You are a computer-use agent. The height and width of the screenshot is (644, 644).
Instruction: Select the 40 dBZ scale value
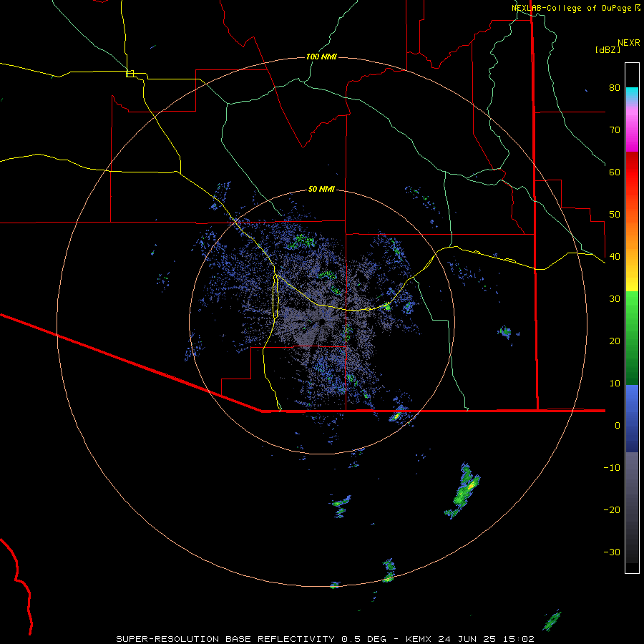point(615,256)
